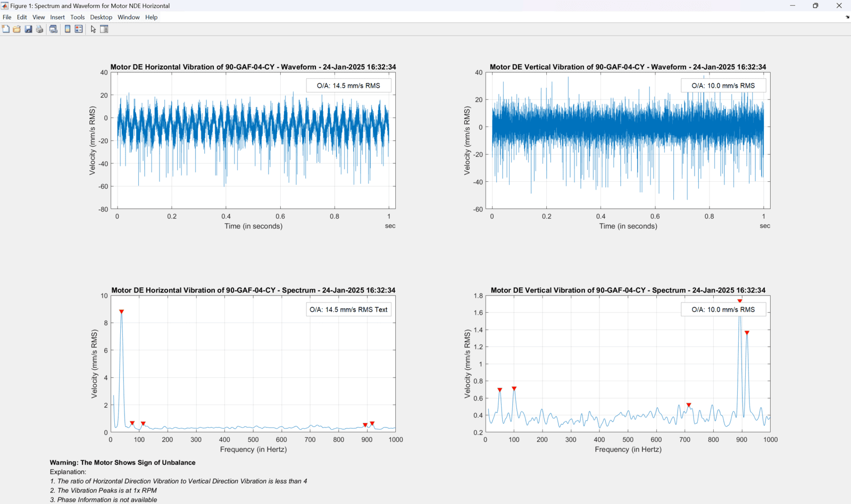This screenshot has height=504, width=851.
Task: Click the tallest peak marker in horizontal spectrum
Action: click(x=121, y=312)
